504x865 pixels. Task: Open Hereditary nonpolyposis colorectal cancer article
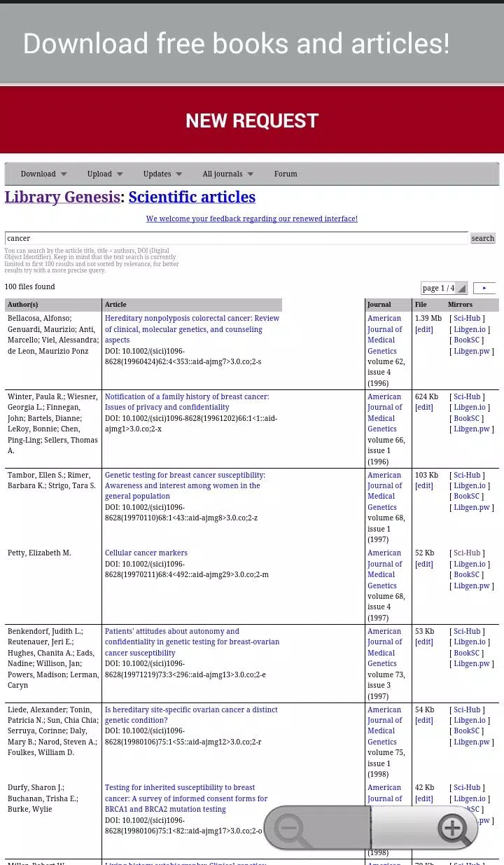tap(192, 329)
